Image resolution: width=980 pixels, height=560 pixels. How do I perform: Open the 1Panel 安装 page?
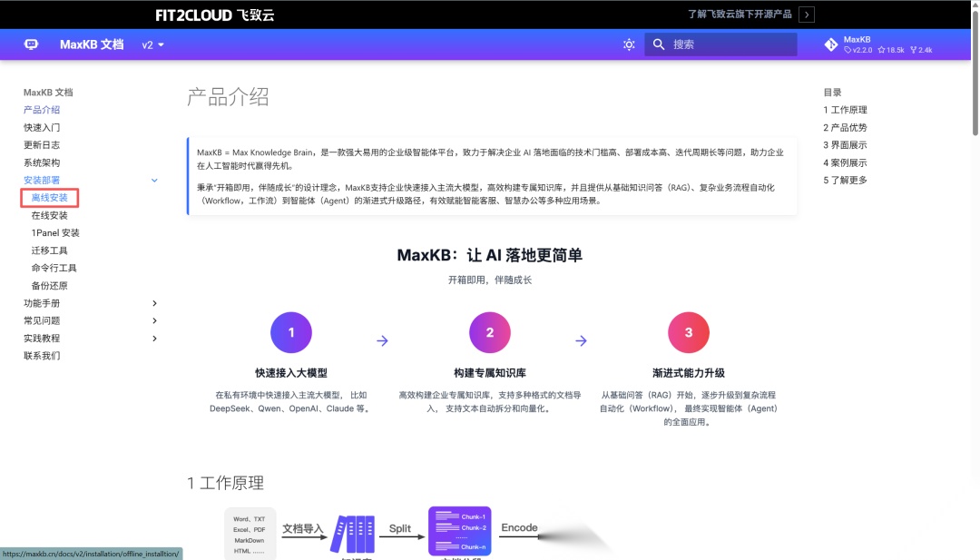[x=55, y=232]
